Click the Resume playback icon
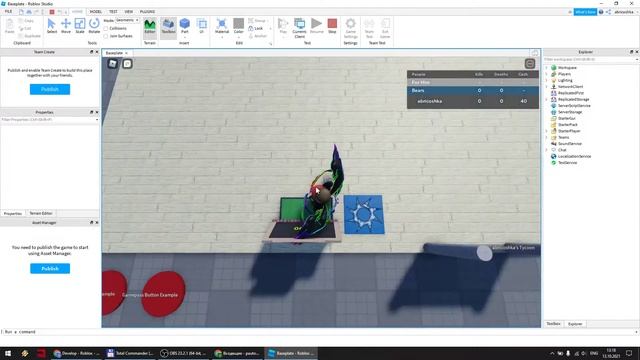Image resolution: width=640 pixels, height=360 pixels. (316, 23)
